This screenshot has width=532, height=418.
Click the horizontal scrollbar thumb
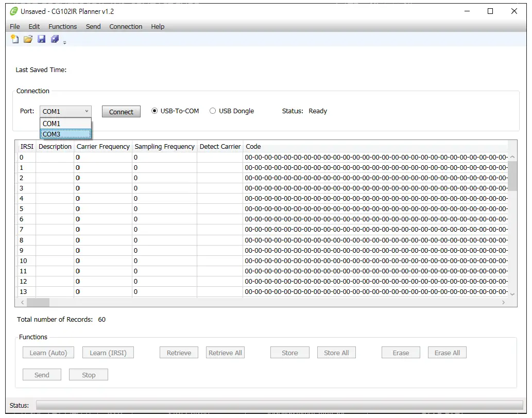pyautogui.click(x=38, y=302)
